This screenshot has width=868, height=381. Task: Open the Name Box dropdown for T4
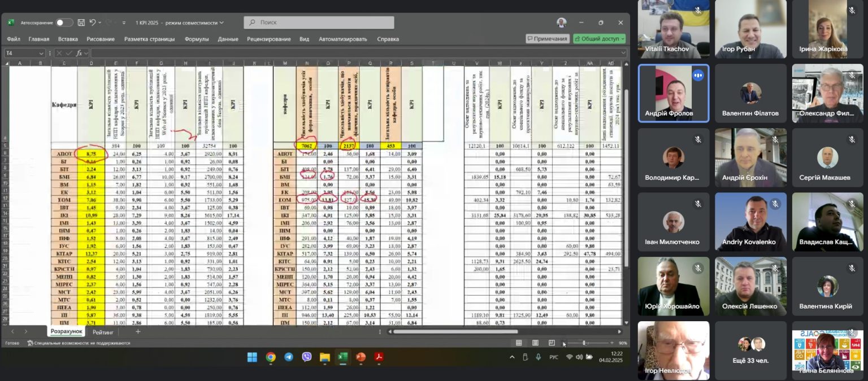[41, 53]
